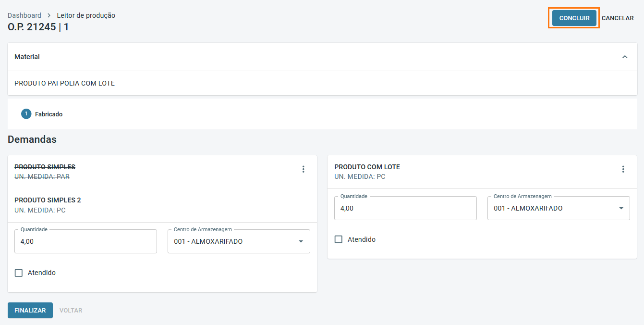Click the step 1 Fabricado circle icon
This screenshot has width=644, height=325.
[x=26, y=114]
